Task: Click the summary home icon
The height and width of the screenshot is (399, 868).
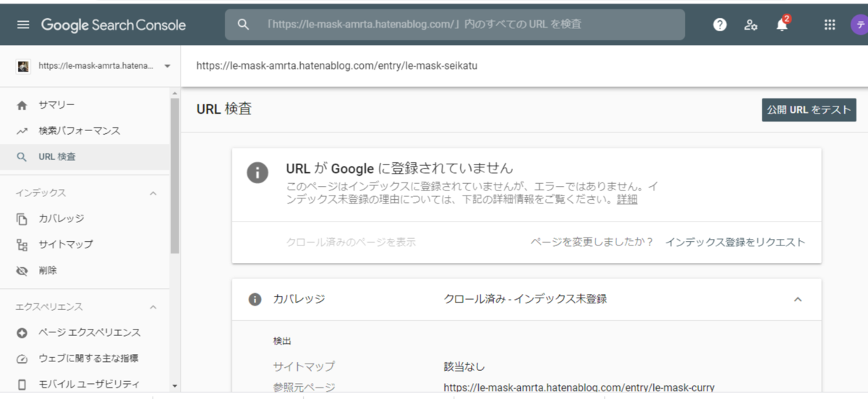Action: pos(22,106)
